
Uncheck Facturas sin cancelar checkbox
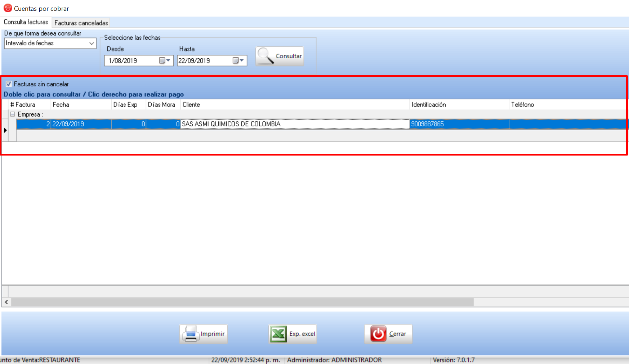tap(9, 84)
